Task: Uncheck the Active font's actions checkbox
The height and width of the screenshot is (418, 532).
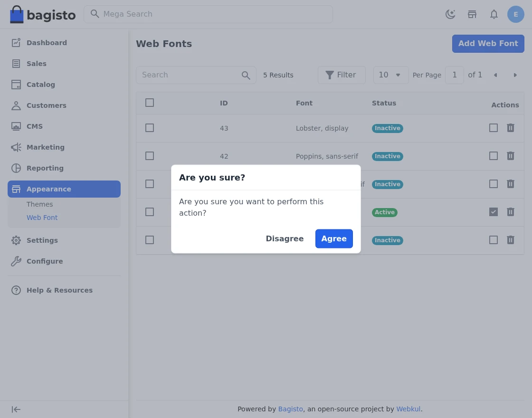Action: coord(494,212)
